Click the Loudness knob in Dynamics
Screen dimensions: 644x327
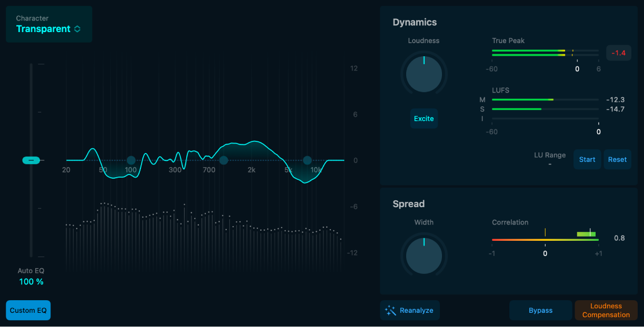pyautogui.click(x=424, y=74)
